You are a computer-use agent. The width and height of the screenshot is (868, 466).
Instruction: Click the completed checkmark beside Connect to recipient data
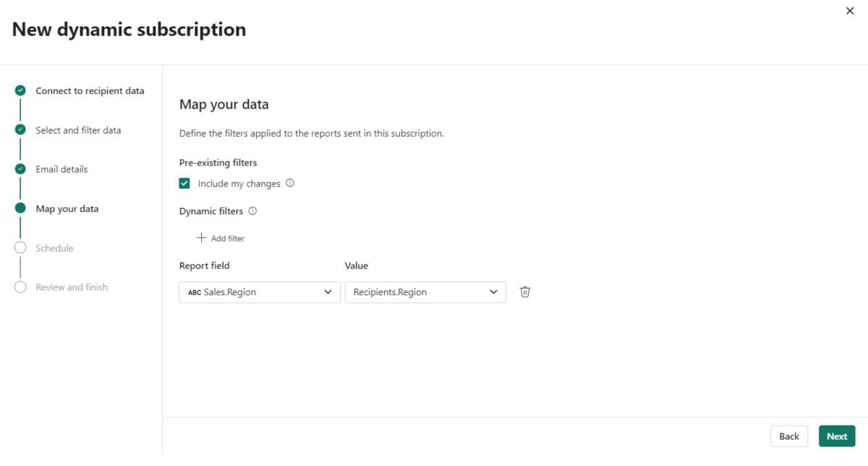[x=20, y=90]
